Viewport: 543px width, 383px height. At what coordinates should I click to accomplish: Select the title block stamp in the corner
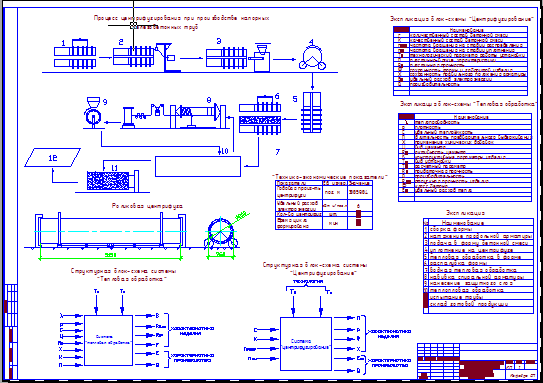point(477,361)
